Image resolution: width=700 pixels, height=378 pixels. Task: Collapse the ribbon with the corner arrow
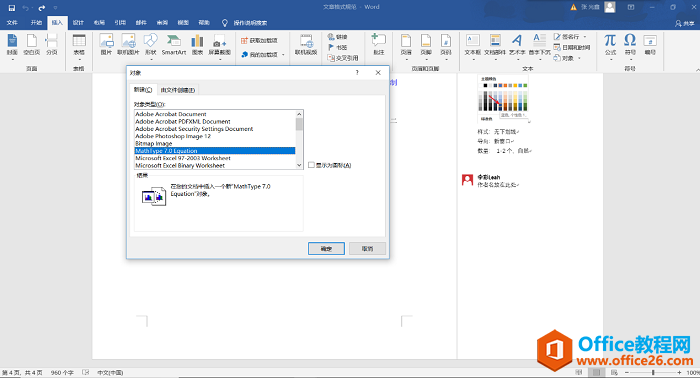coord(697,70)
